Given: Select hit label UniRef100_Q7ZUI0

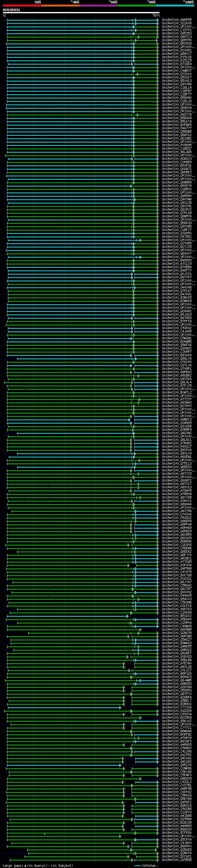Looking at the screenshot, I should click(177, 74).
